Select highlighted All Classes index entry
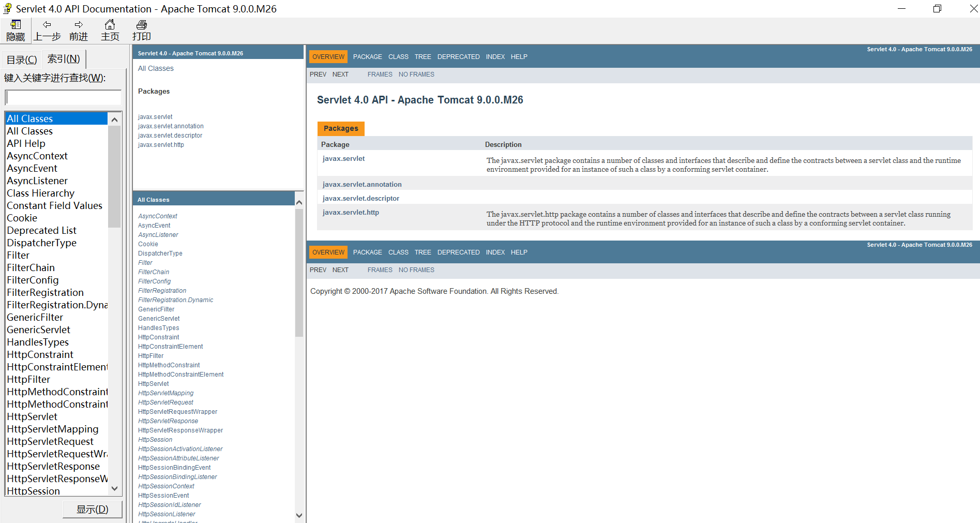The image size is (980, 523). point(56,118)
